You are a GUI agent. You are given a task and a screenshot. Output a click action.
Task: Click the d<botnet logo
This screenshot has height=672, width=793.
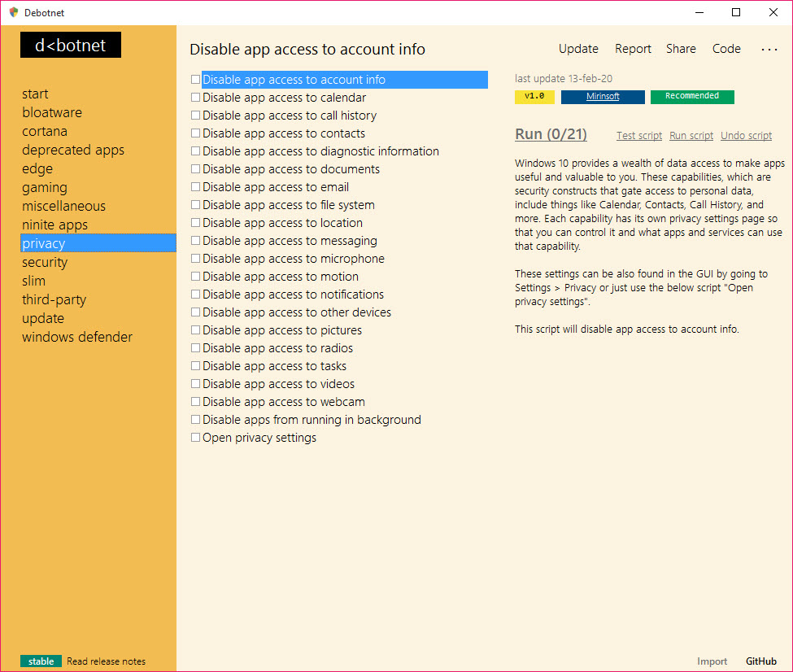[x=71, y=46]
